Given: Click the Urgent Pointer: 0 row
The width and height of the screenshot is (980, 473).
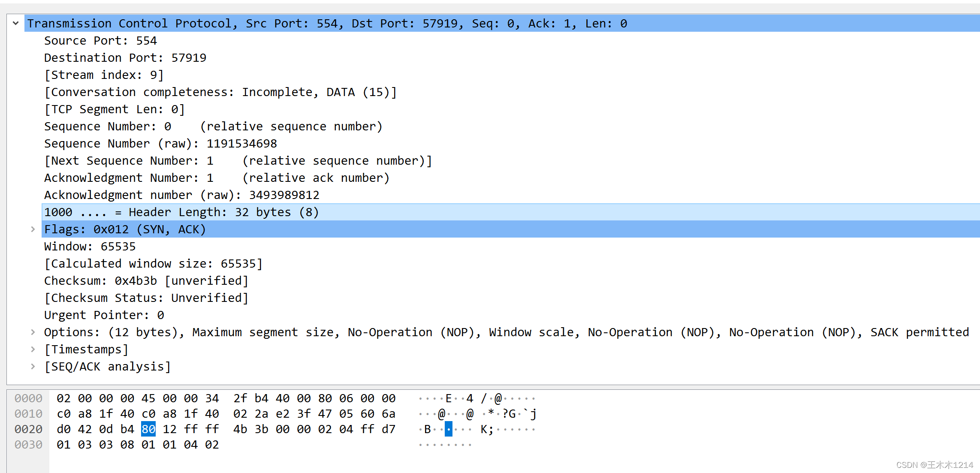Looking at the screenshot, I should [x=104, y=315].
